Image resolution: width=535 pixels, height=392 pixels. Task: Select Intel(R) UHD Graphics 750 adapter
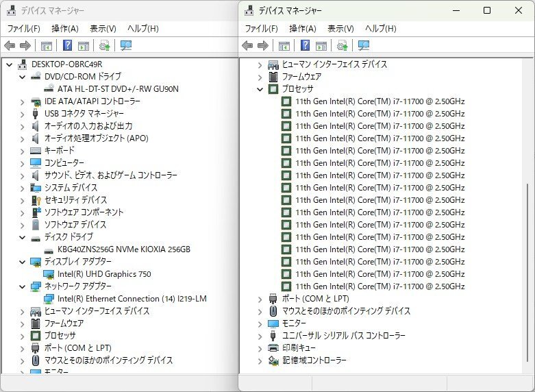coord(104,274)
